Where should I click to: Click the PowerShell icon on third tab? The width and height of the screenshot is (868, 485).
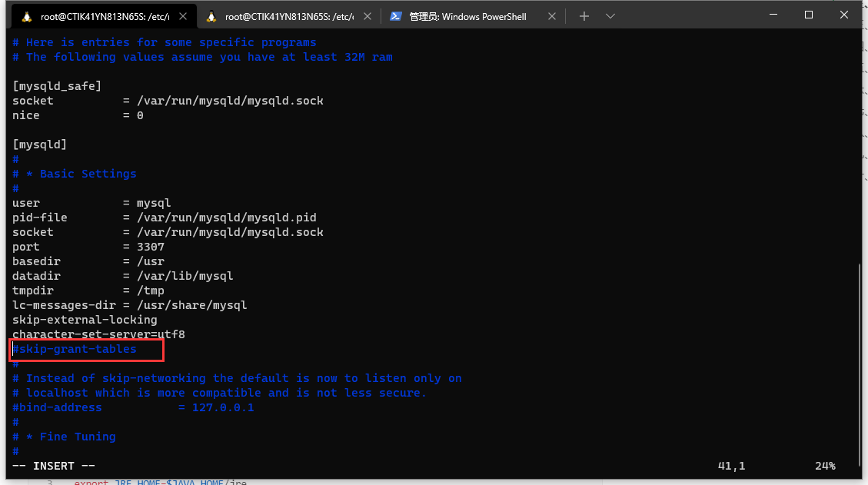tap(395, 17)
